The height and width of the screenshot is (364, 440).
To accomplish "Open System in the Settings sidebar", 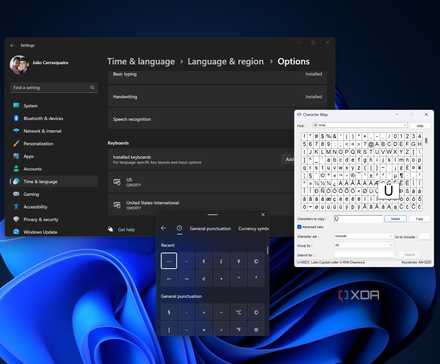I will pos(54,106).
